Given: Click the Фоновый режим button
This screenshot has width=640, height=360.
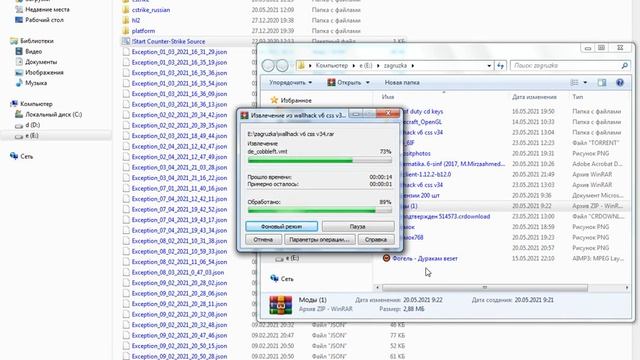Looking at the screenshot, I should click(x=281, y=226).
